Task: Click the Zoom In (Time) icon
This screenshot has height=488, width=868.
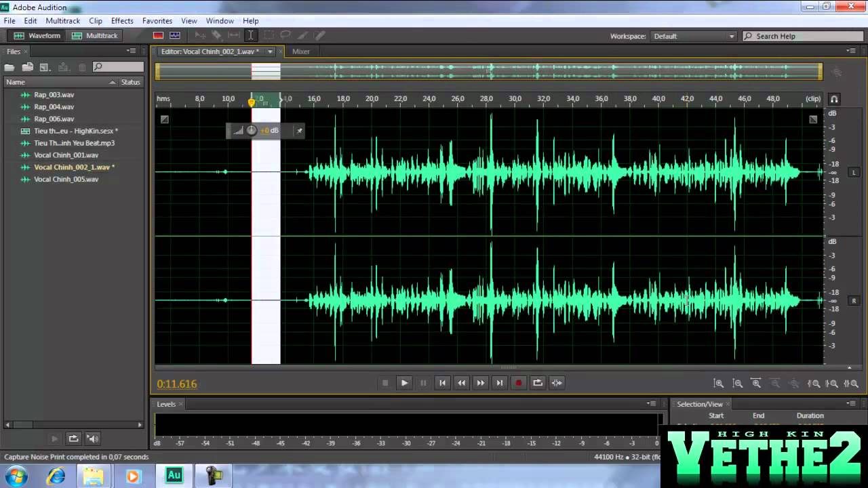Action: [756, 384]
